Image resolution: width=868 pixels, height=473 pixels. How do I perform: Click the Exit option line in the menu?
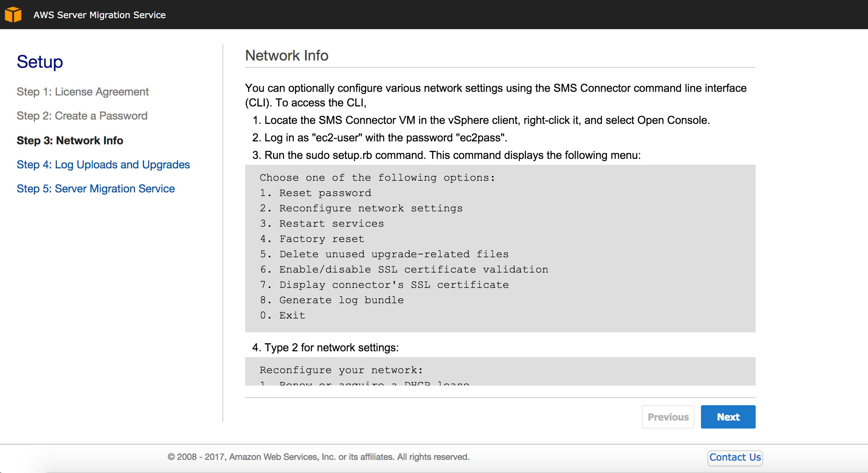(282, 315)
